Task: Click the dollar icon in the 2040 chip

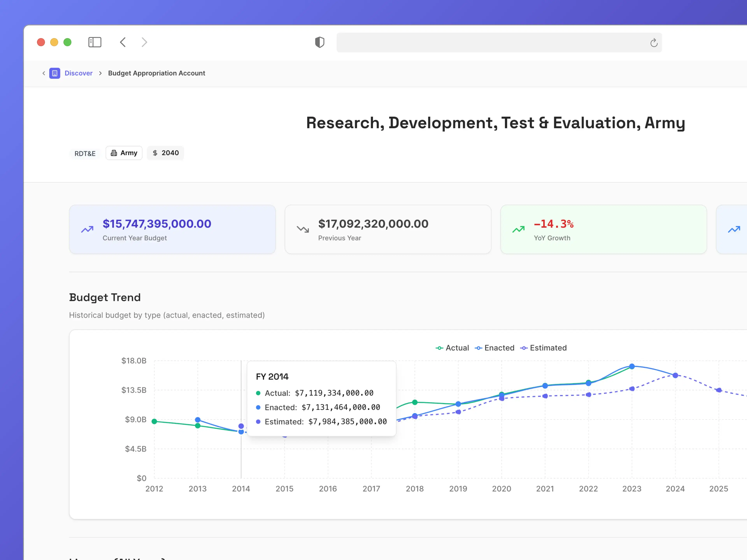Action: click(155, 153)
